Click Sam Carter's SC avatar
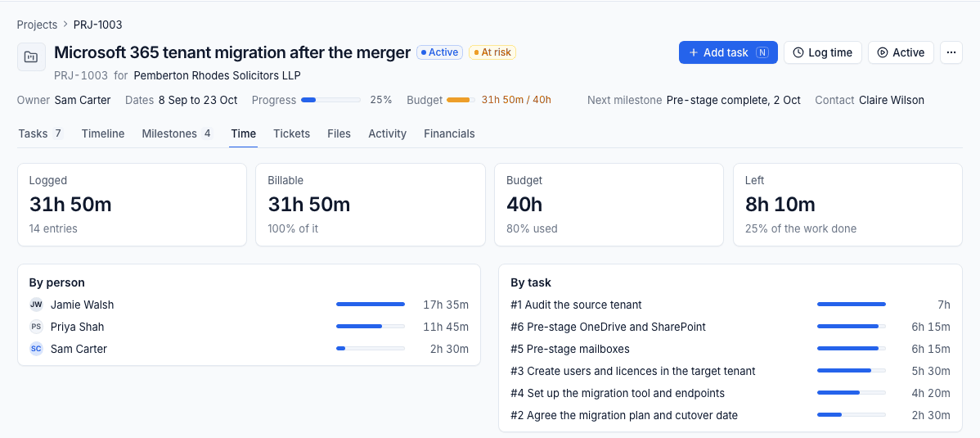Screen dimensions: 980x438 [36, 349]
